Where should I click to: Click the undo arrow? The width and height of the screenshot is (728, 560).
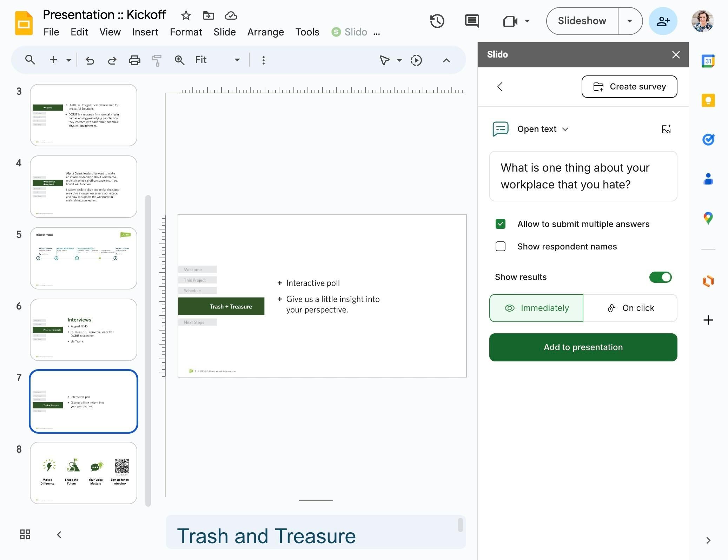click(x=90, y=60)
